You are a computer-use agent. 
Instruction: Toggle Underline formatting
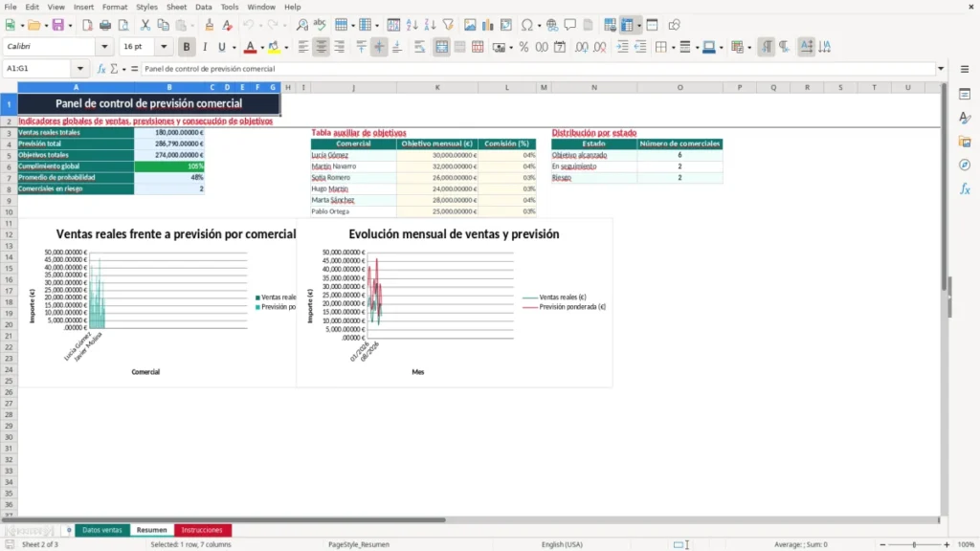(x=221, y=47)
